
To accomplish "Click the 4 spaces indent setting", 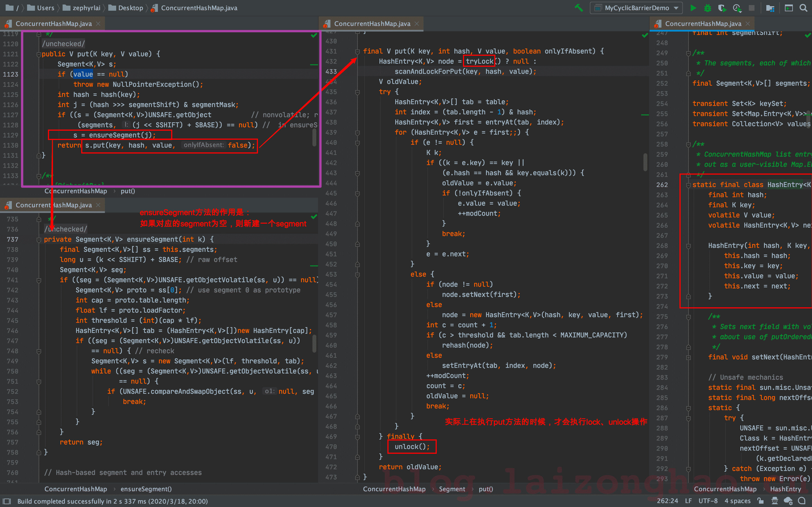I will click(737, 501).
